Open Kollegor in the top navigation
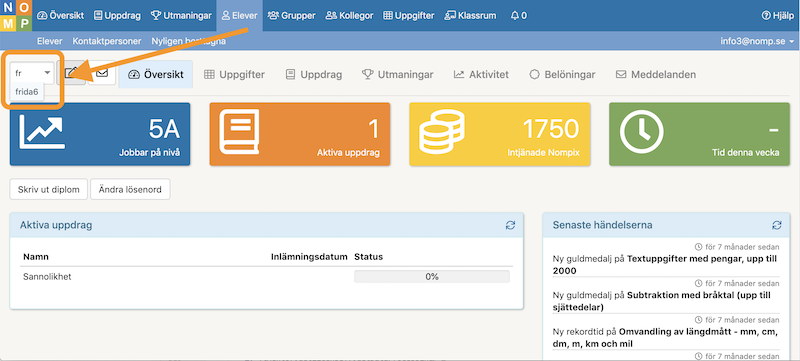This screenshot has height=361, width=800. pyautogui.click(x=349, y=16)
